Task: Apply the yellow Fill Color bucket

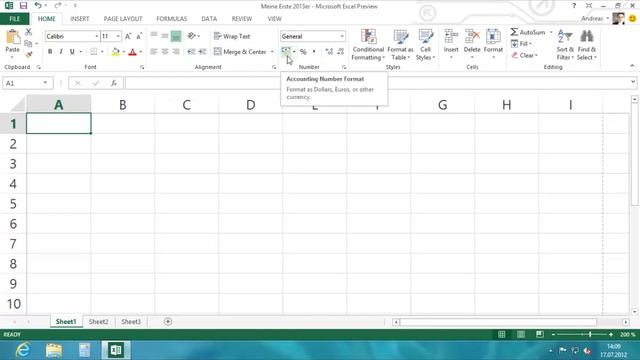Action: click(x=116, y=52)
